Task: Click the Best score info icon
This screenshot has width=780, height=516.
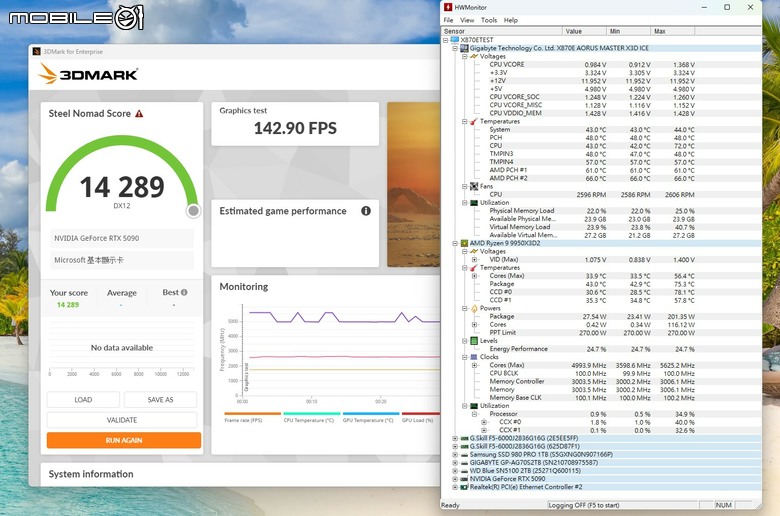Action: coord(184,293)
